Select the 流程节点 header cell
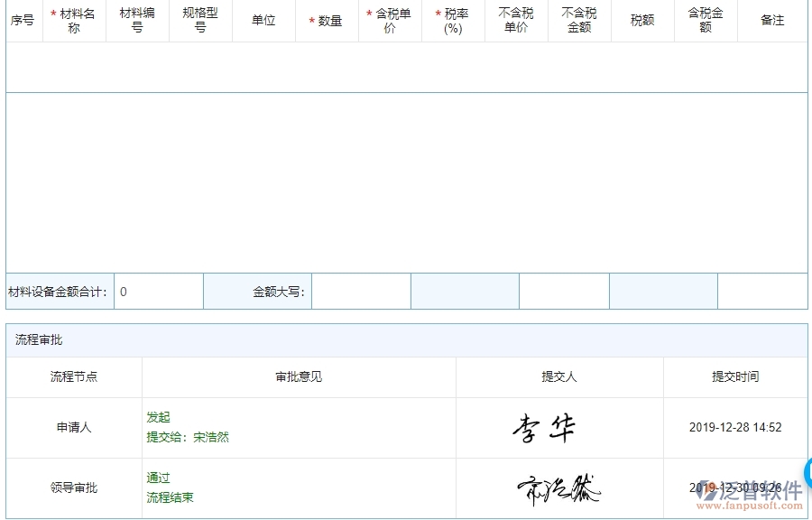Viewport: 812px width, 520px height. [72, 377]
